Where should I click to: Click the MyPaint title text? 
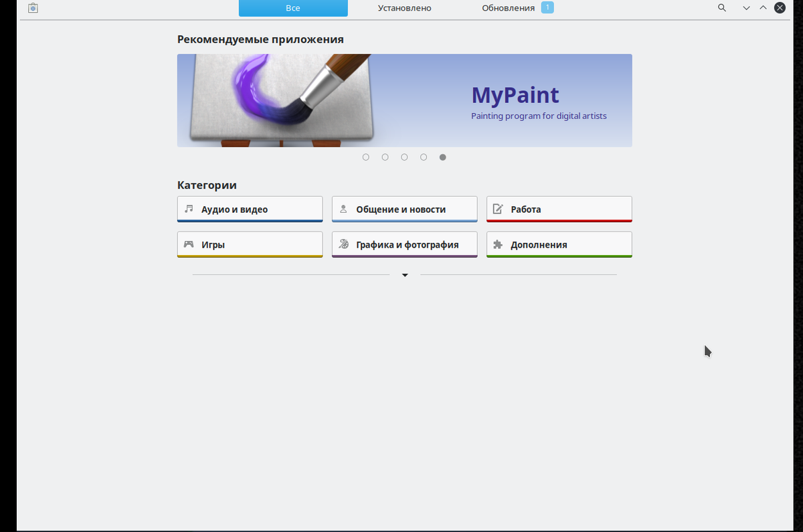pos(515,95)
